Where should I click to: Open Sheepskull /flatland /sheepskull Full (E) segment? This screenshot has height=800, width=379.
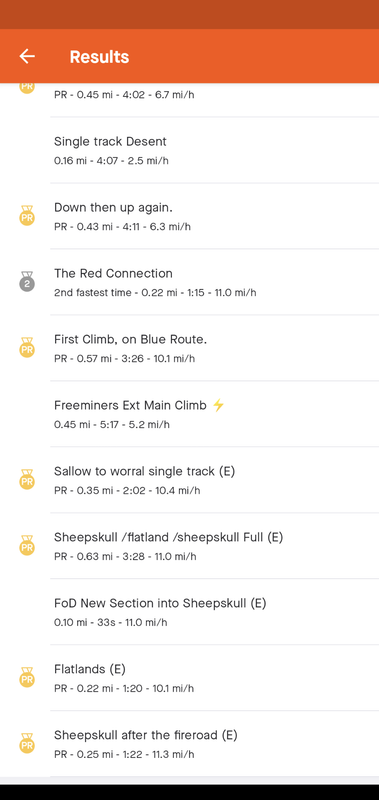coord(214,546)
